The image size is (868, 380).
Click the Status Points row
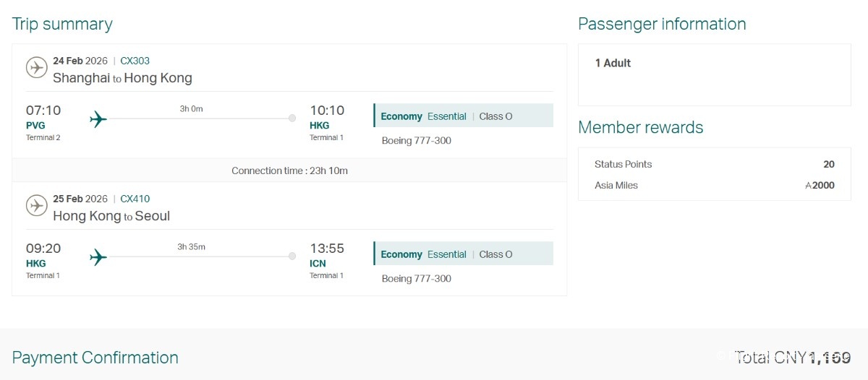click(715, 164)
